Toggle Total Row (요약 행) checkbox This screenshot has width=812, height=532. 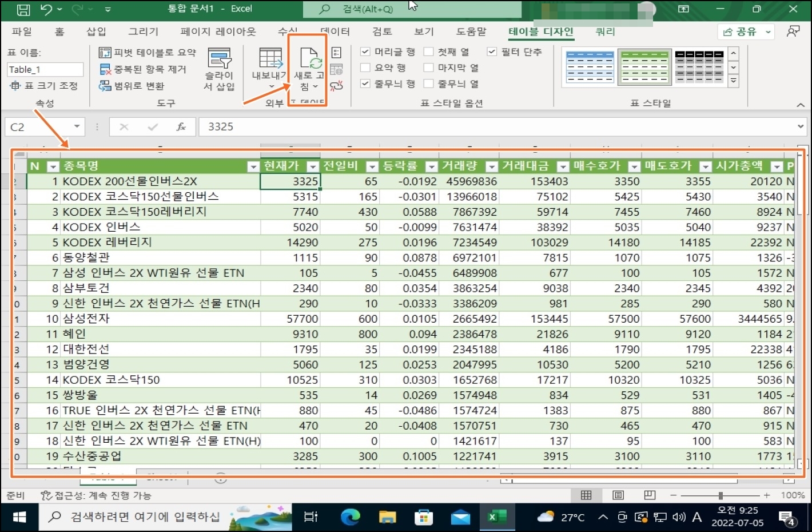click(x=365, y=68)
